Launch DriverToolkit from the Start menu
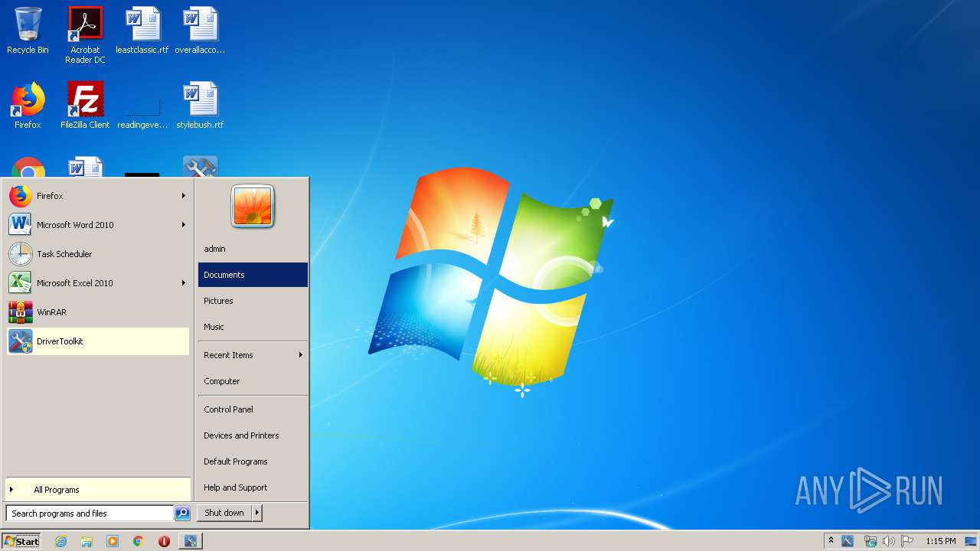 click(x=98, y=341)
